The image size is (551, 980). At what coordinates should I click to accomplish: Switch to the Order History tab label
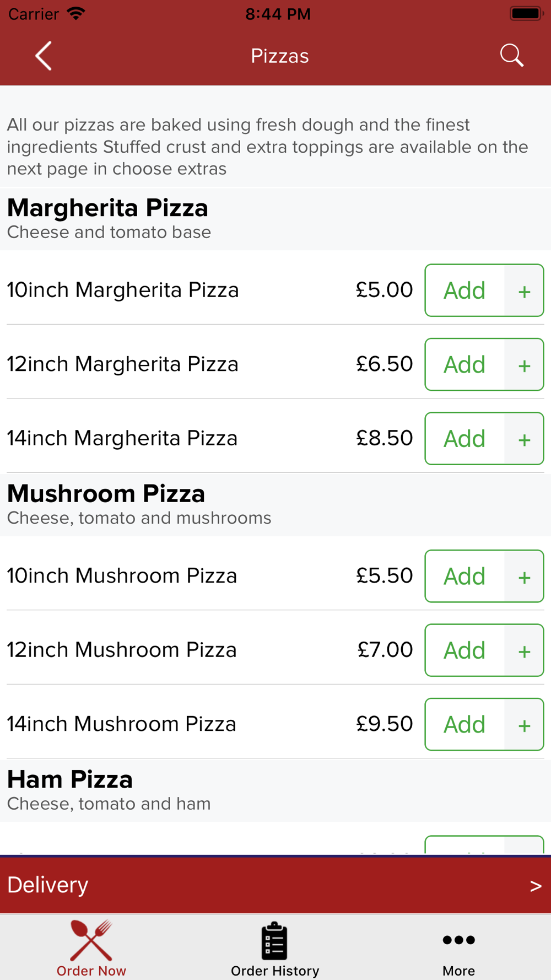(x=275, y=971)
